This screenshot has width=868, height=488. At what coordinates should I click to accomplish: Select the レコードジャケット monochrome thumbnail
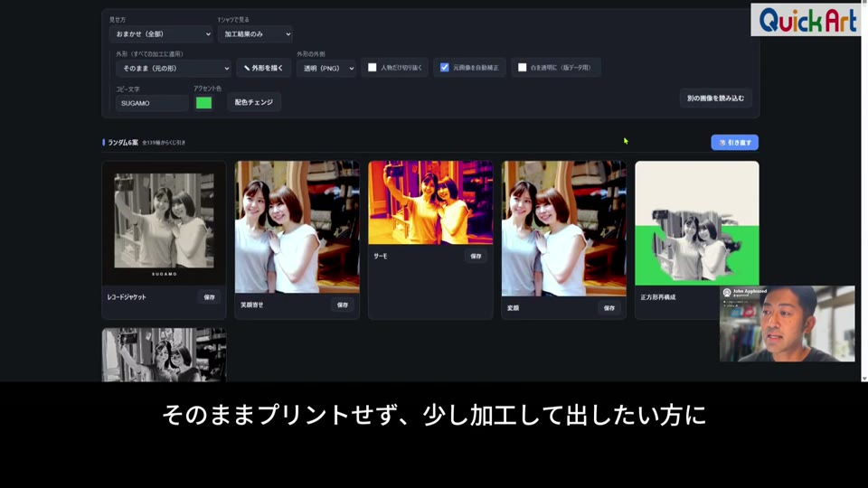164,223
